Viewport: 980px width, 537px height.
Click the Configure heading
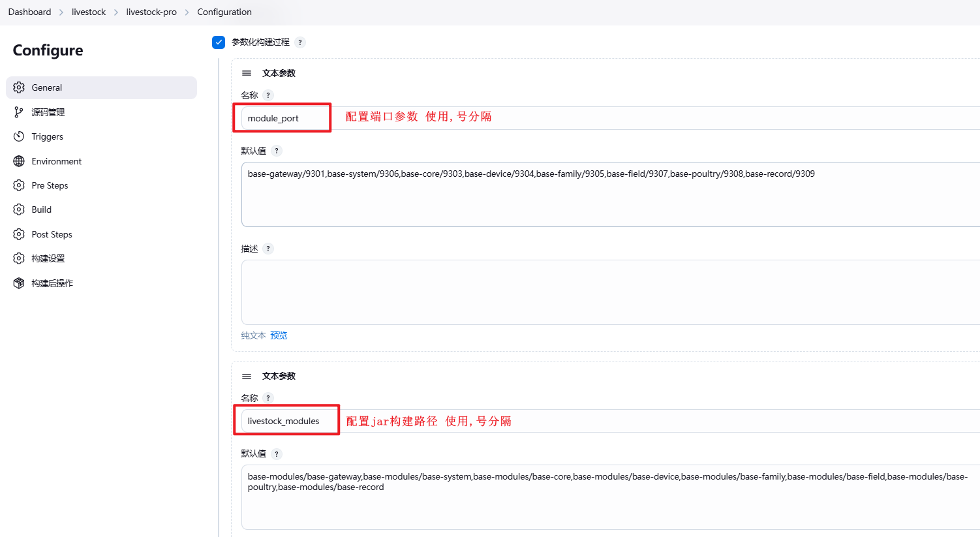tap(48, 50)
